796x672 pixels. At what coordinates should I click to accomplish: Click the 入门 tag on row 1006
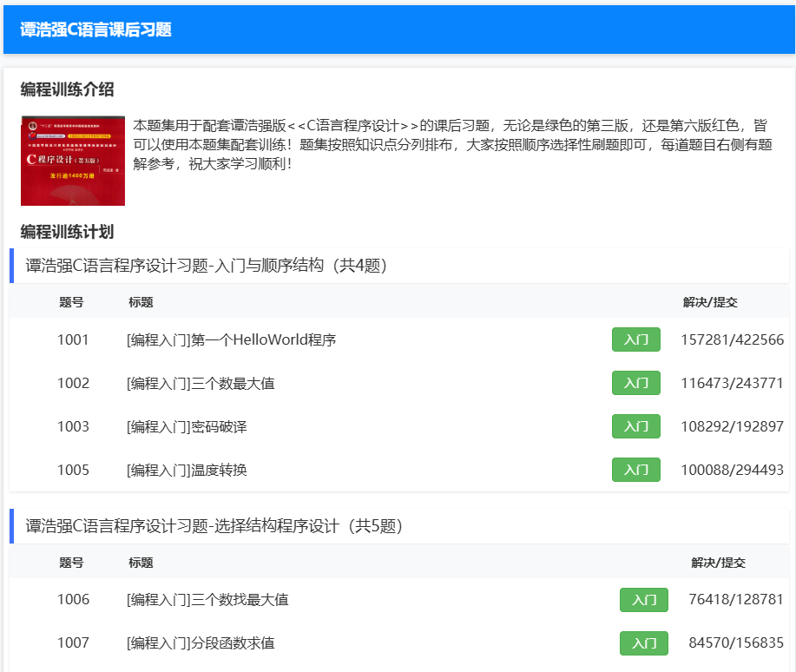(644, 600)
